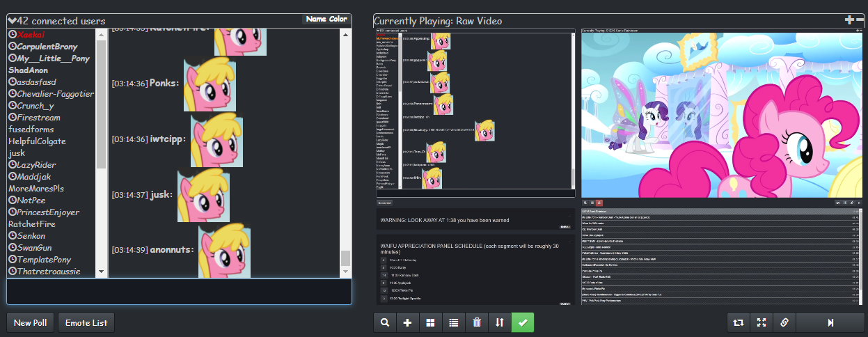Viewport: 868px width, 337px height.
Task: Click the trash can icon to clear playlist
Action: click(477, 323)
